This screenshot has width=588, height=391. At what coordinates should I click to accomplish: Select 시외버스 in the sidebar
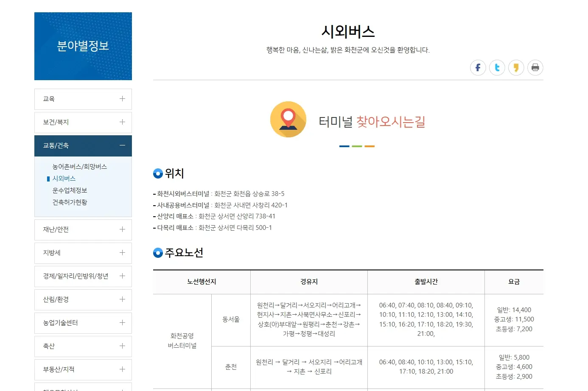coord(64,179)
